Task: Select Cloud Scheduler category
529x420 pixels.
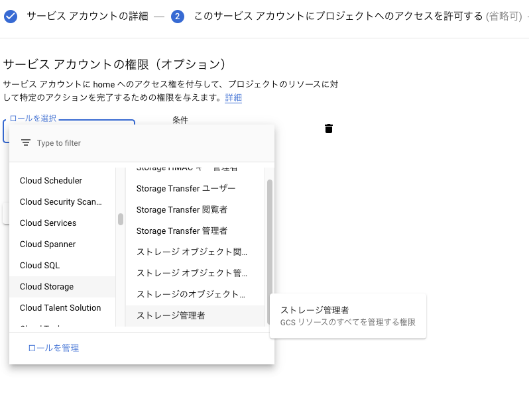Action: pyautogui.click(x=51, y=181)
